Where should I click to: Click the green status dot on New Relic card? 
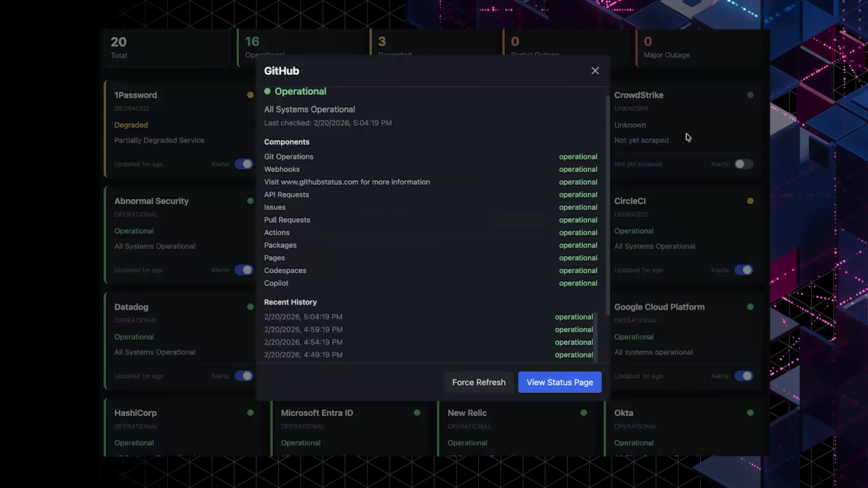[584, 413]
